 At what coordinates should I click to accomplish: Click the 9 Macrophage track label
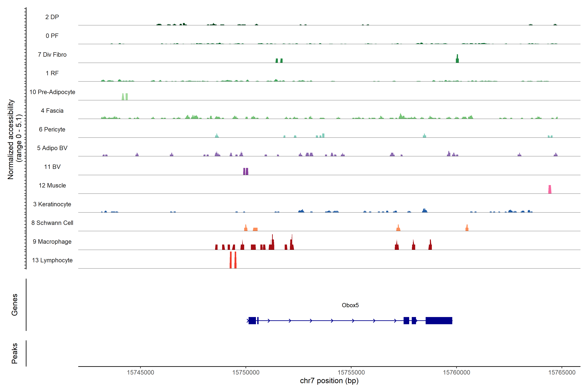pyautogui.click(x=52, y=242)
